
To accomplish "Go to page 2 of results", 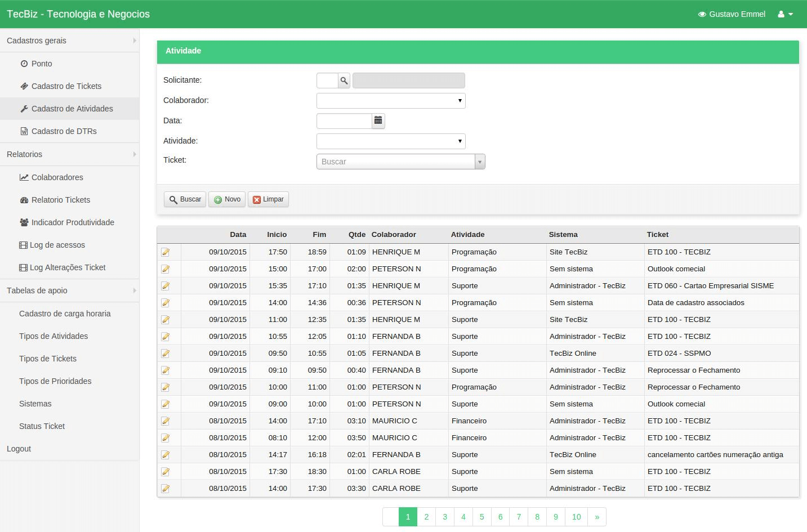I will [426, 517].
